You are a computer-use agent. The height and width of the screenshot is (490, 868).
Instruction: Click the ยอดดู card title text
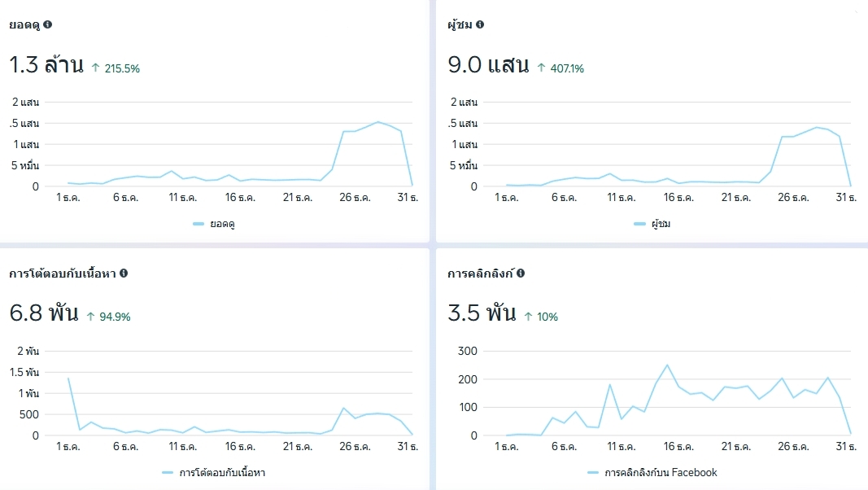pyautogui.click(x=24, y=24)
